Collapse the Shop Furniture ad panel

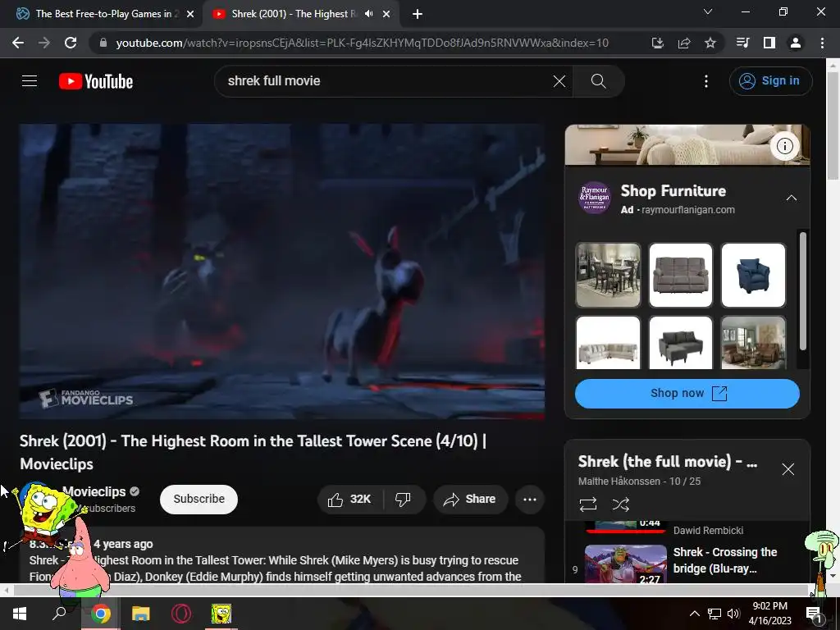point(792,199)
